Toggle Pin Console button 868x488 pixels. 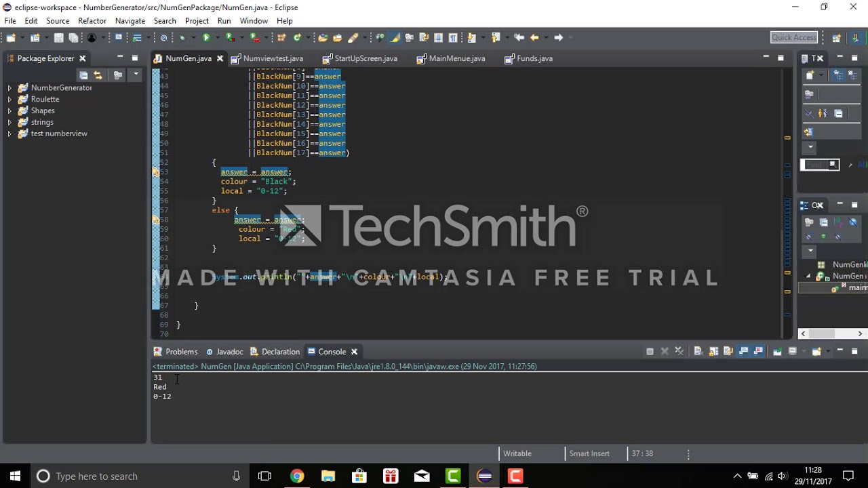[x=777, y=351]
